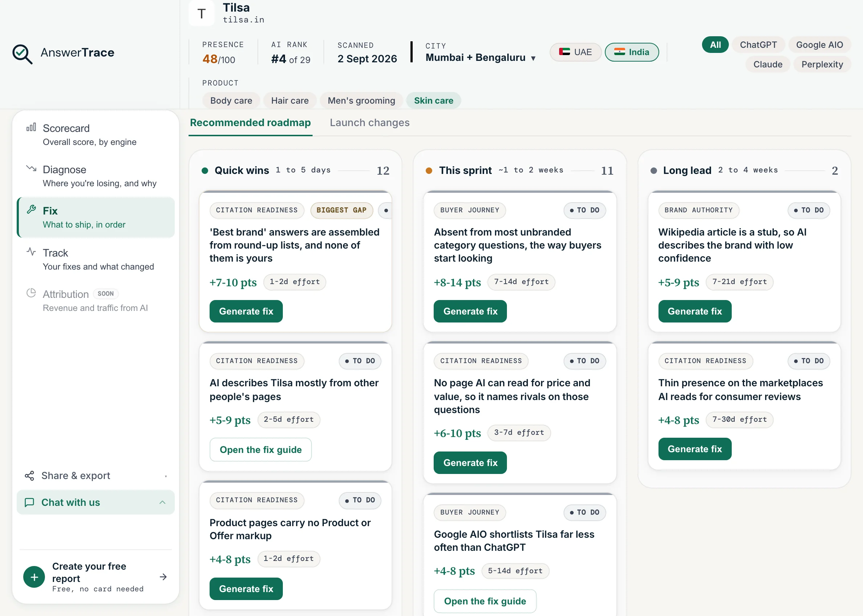Click the SOON badge next to Attribution
Image resolution: width=863 pixels, height=616 pixels.
106,294
